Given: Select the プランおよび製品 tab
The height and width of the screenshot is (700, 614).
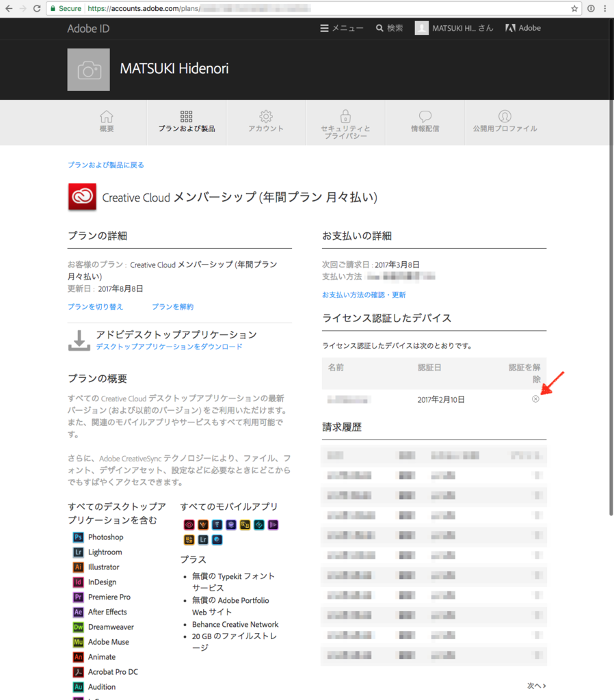Looking at the screenshot, I should click(x=187, y=122).
